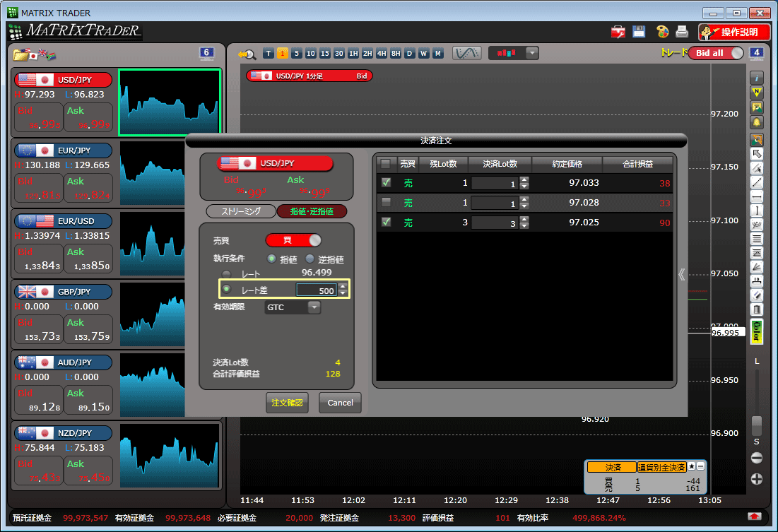
Task: Click the trash can delete tool
Action: (757, 309)
